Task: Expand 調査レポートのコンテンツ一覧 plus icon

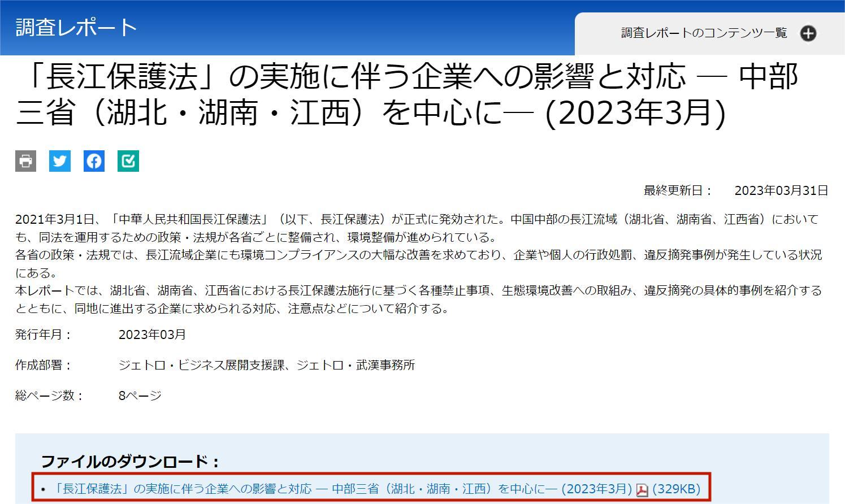Action: (x=808, y=33)
